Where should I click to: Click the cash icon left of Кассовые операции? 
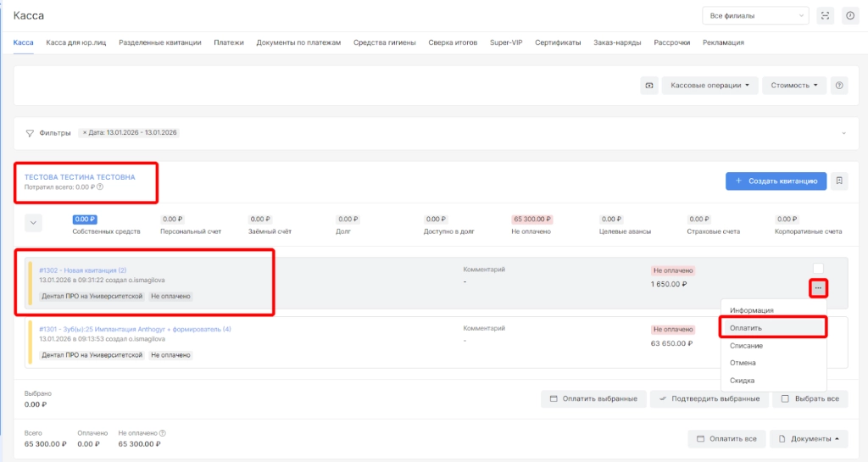[x=649, y=86]
